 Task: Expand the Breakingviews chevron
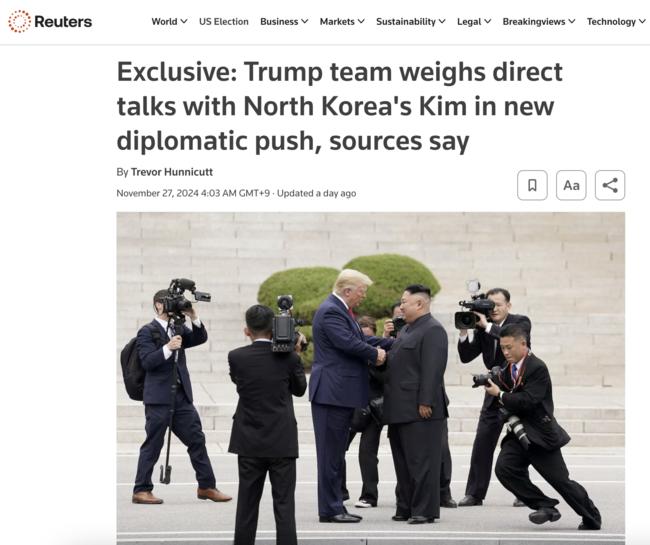pyautogui.click(x=572, y=22)
